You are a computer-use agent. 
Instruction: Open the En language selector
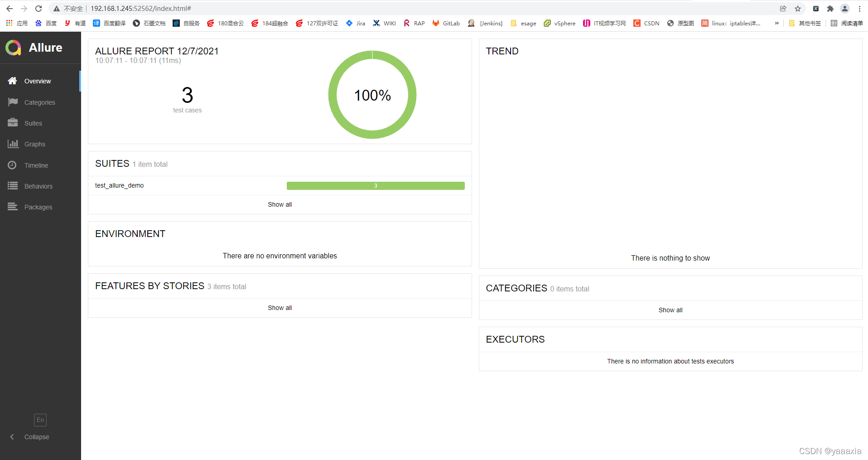(x=40, y=420)
